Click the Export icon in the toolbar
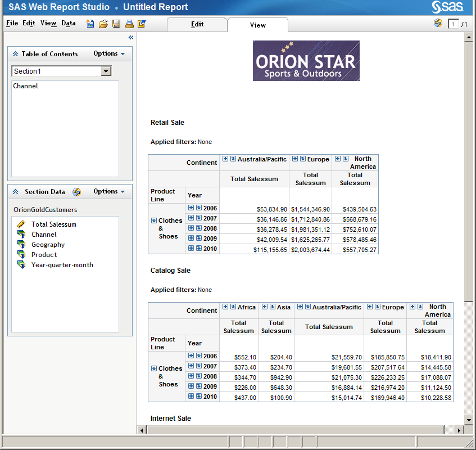 [x=142, y=24]
